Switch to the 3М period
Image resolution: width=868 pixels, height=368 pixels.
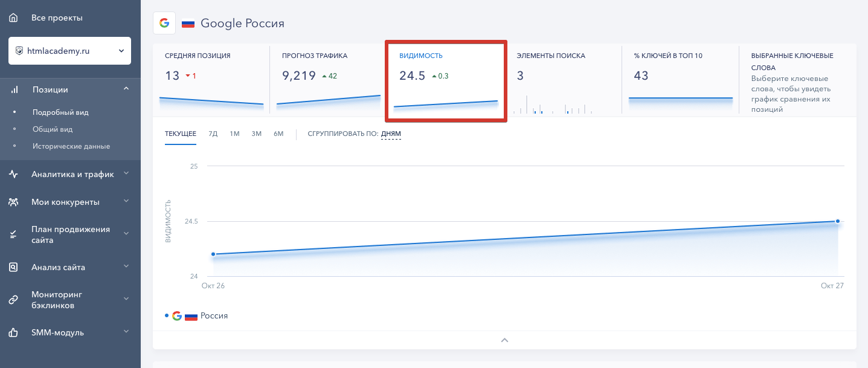click(x=257, y=134)
